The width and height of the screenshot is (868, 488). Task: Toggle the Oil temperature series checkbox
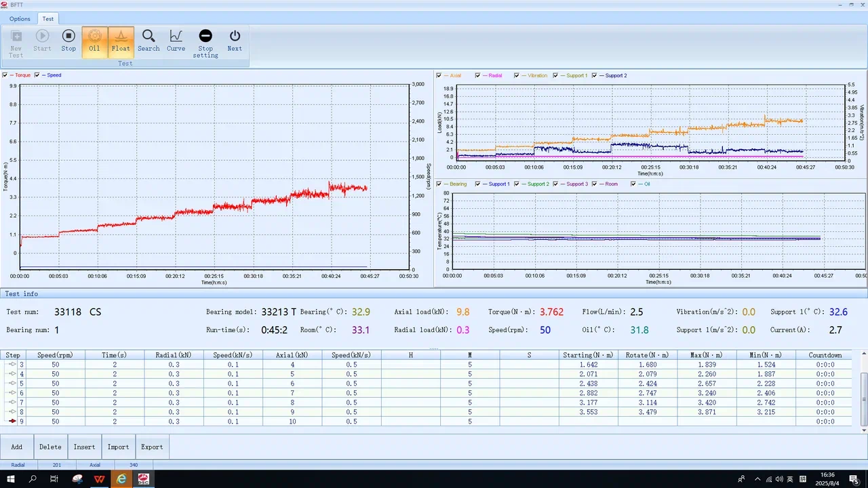[x=633, y=184]
